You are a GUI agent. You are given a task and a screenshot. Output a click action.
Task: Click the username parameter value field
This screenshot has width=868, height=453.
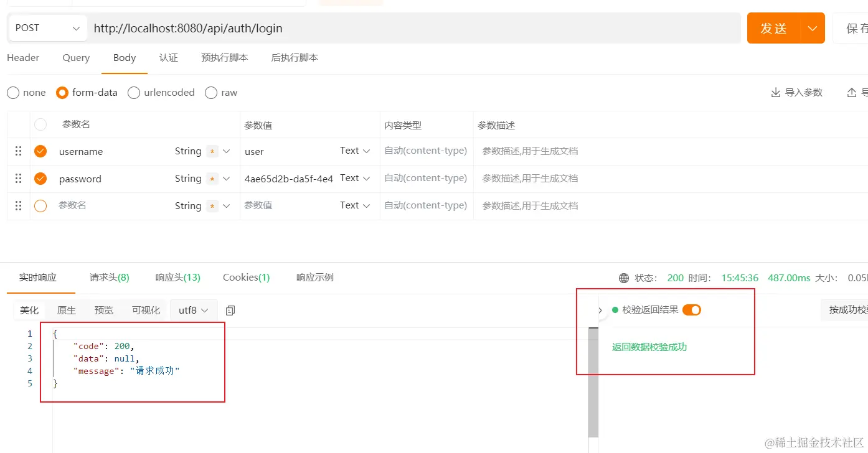288,151
